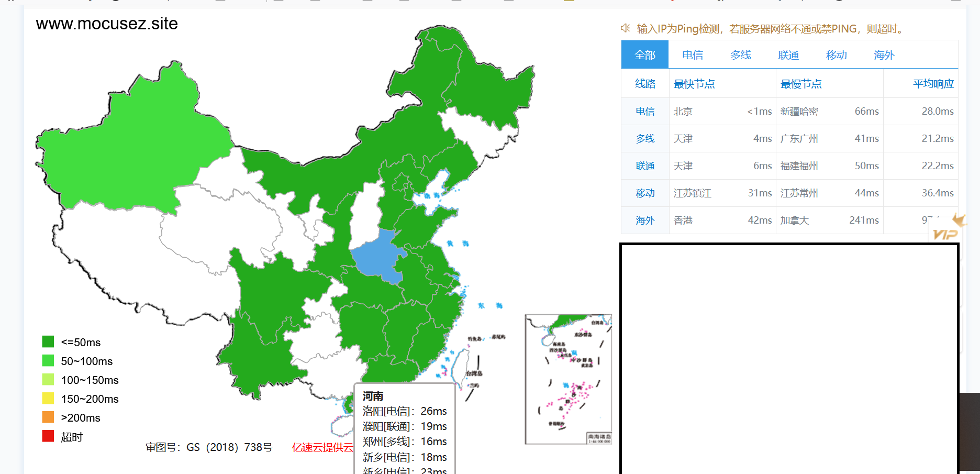This screenshot has height=474, width=980.
Task: Click the 28.0ms average response value
Action: [x=938, y=111]
